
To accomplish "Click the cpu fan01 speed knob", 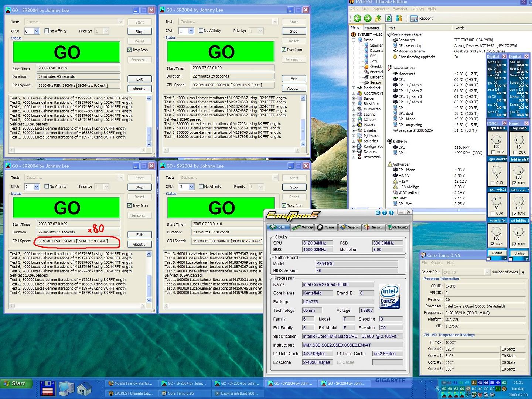I will 497,140.
